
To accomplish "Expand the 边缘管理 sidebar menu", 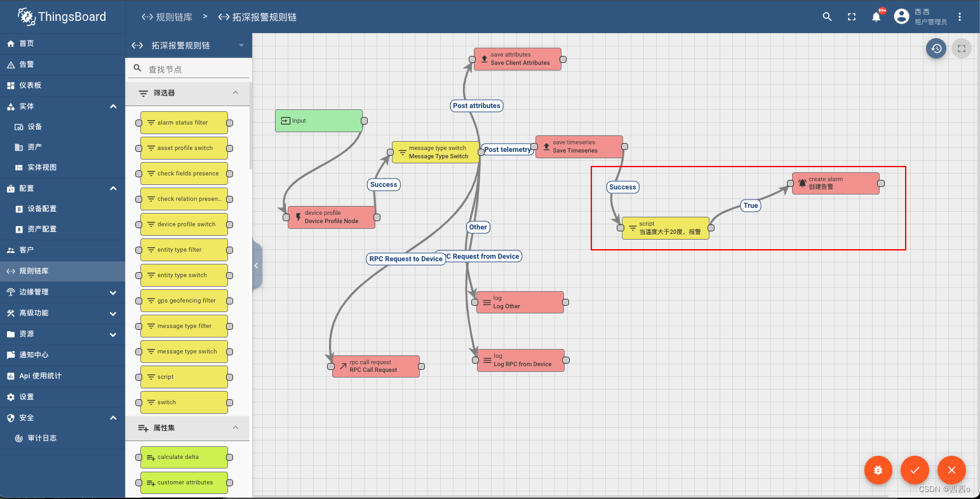I will click(x=112, y=292).
